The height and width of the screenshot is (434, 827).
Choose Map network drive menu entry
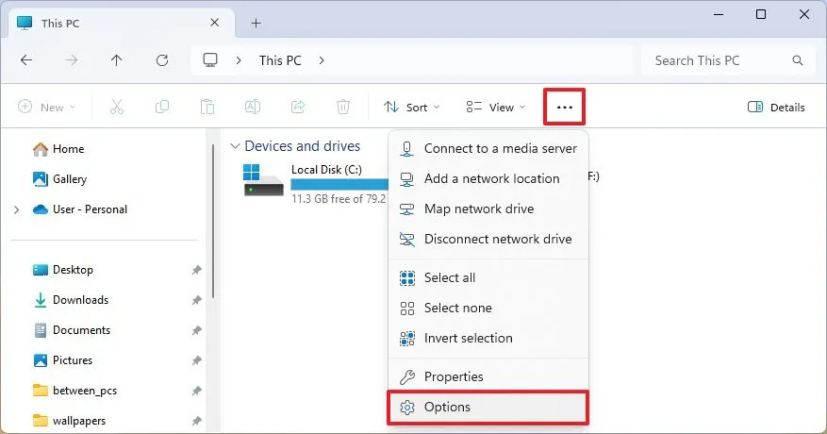tap(478, 209)
